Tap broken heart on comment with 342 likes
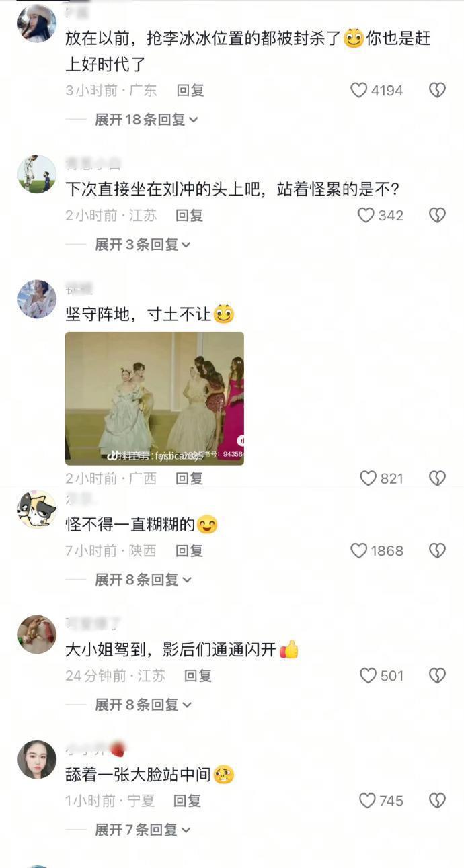 click(x=438, y=215)
